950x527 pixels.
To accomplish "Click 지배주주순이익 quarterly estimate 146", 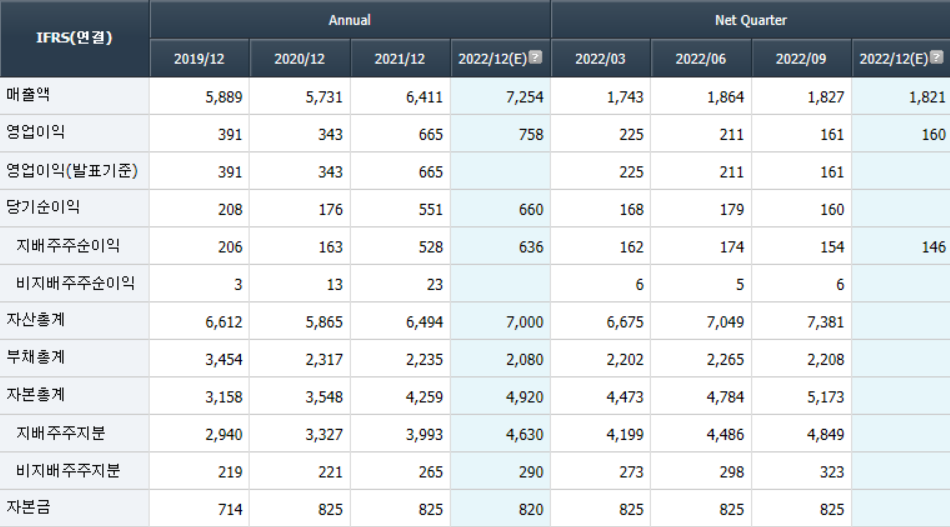I will 934,247.
